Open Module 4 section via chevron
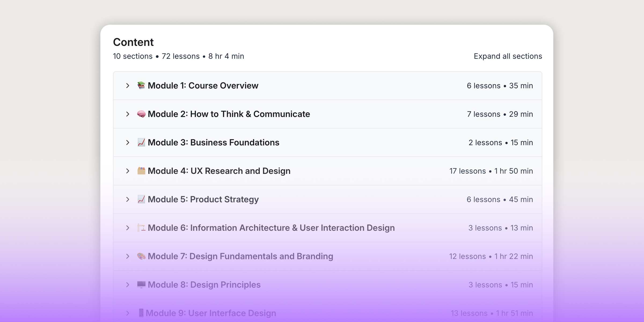 point(128,171)
